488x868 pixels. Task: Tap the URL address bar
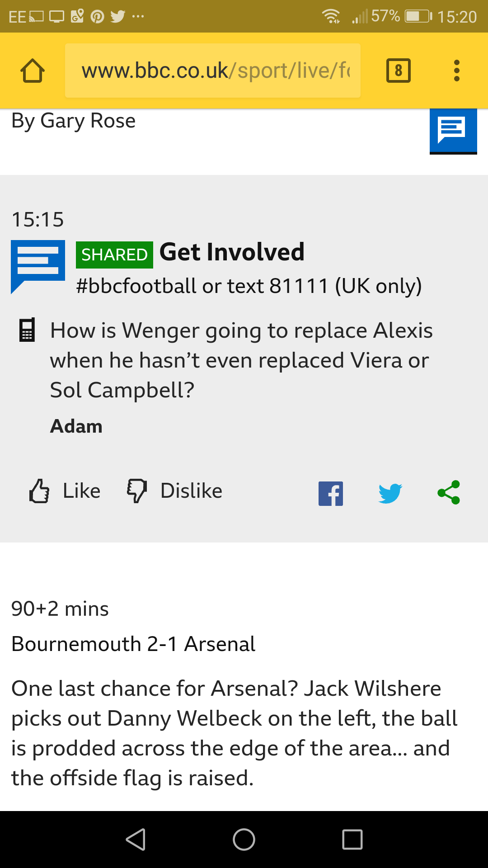coord(212,71)
